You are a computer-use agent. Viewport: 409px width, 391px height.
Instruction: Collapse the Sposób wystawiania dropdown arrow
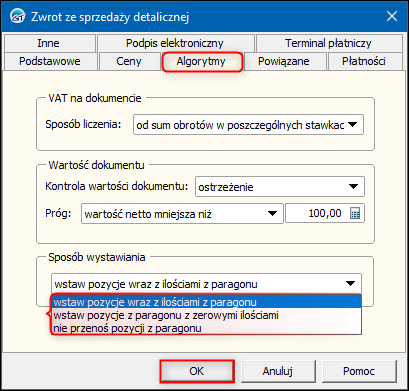click(350, 284)
